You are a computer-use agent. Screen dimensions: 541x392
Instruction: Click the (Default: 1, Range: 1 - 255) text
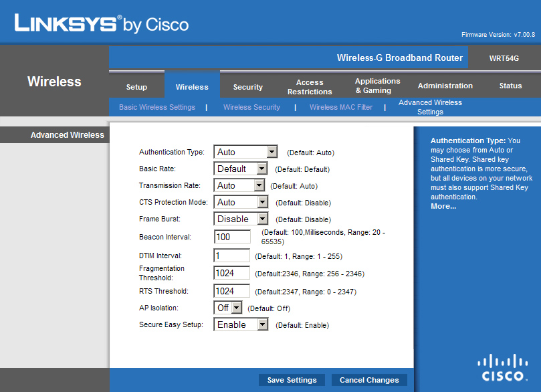pyautogui.click(x=298, y=256)
